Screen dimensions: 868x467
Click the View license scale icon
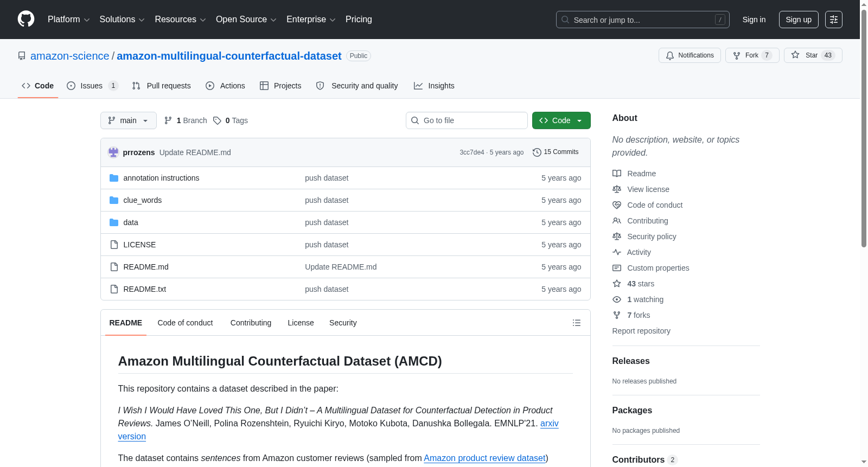617,189
